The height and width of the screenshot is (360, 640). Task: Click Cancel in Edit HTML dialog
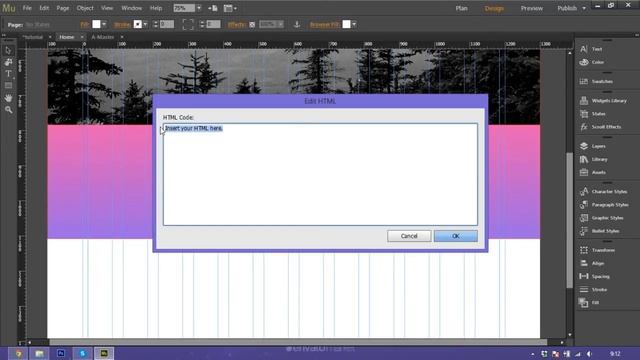[409, 236]
